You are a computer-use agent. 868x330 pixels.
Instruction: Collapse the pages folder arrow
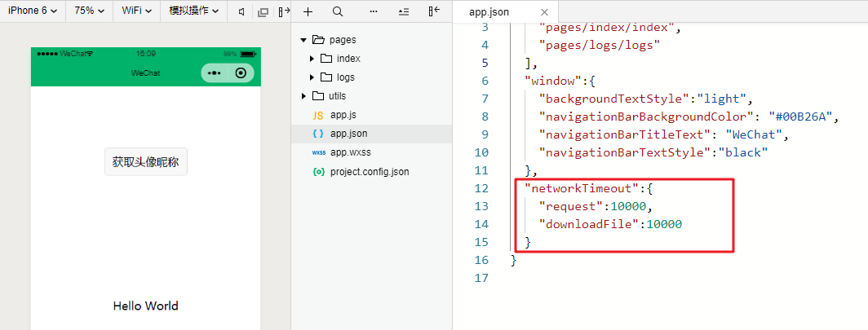coord(303,41)
